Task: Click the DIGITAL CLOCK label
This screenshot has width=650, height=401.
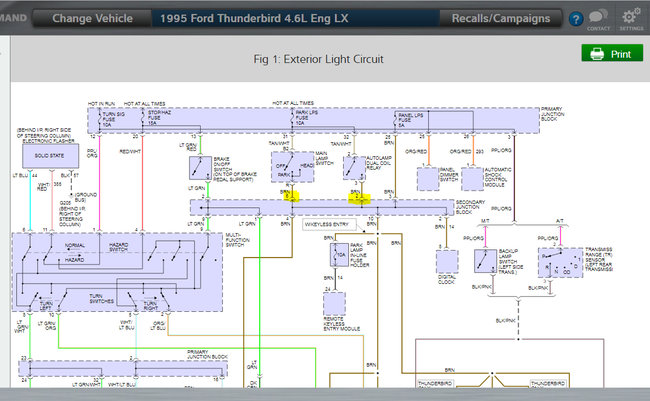Action: point(446,279)
